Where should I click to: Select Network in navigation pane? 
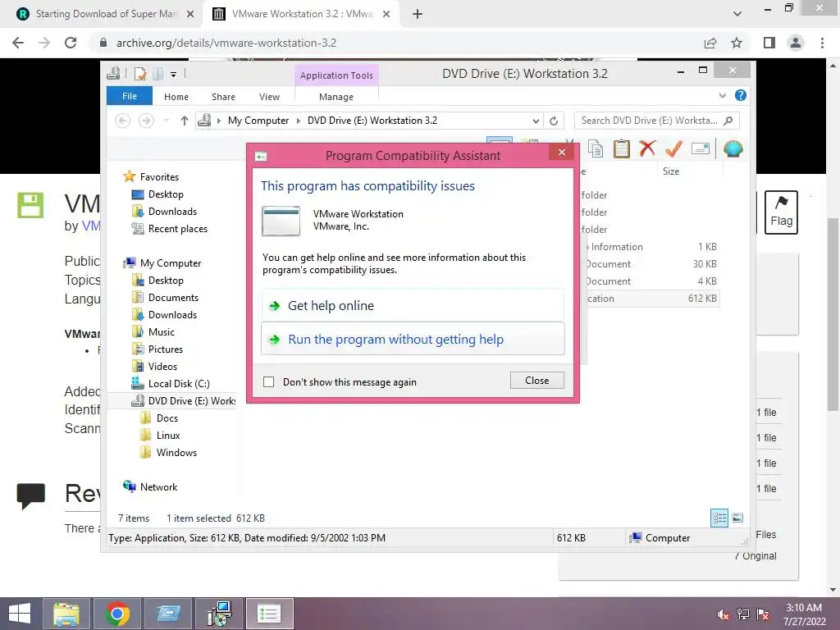(x=158, y=487)
